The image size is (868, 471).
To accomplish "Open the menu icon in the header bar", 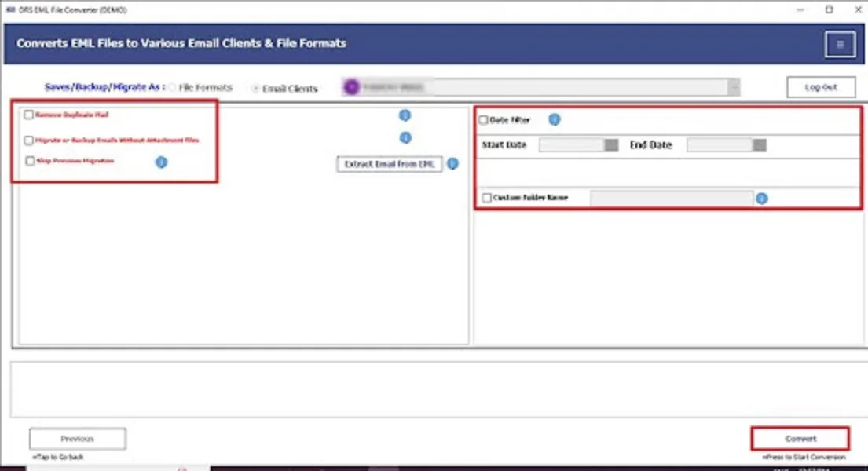I will pyautogui.click(x=839, y=43).
